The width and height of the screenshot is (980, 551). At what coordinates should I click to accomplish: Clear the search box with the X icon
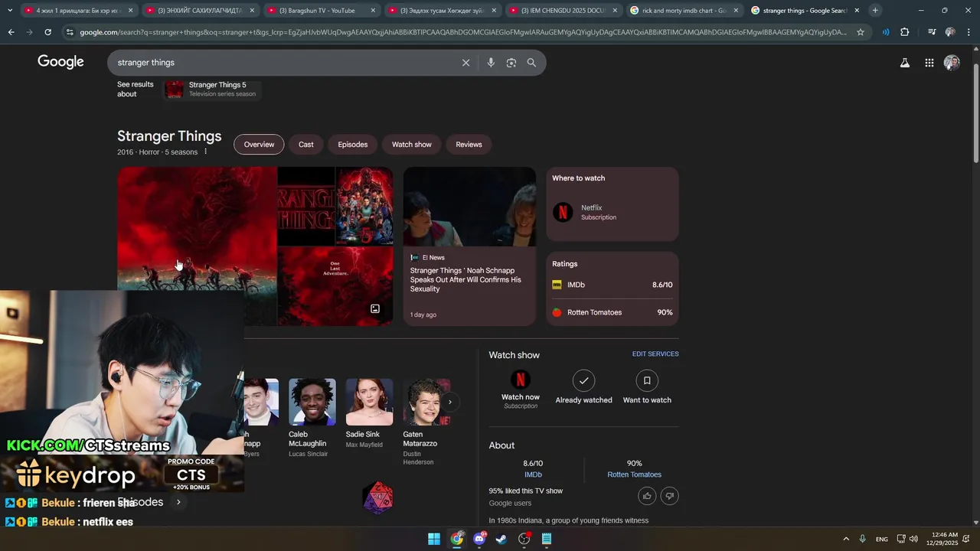pos(465,63)
